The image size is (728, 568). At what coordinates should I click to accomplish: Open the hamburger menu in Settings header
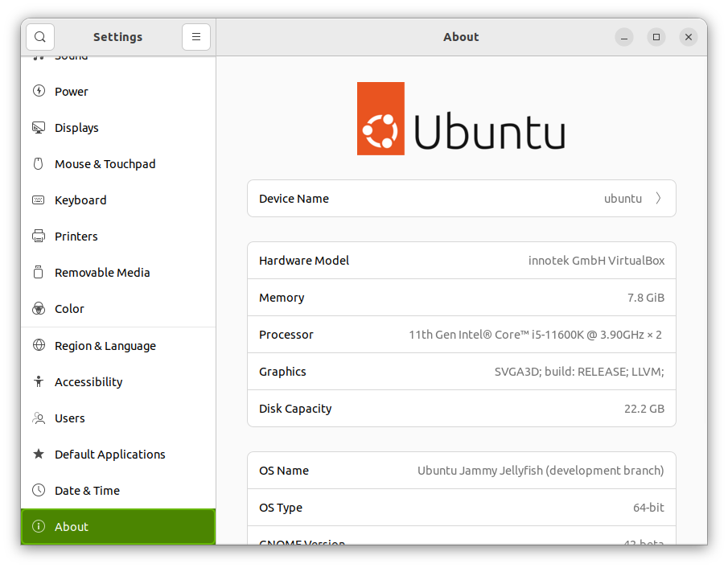196,37
